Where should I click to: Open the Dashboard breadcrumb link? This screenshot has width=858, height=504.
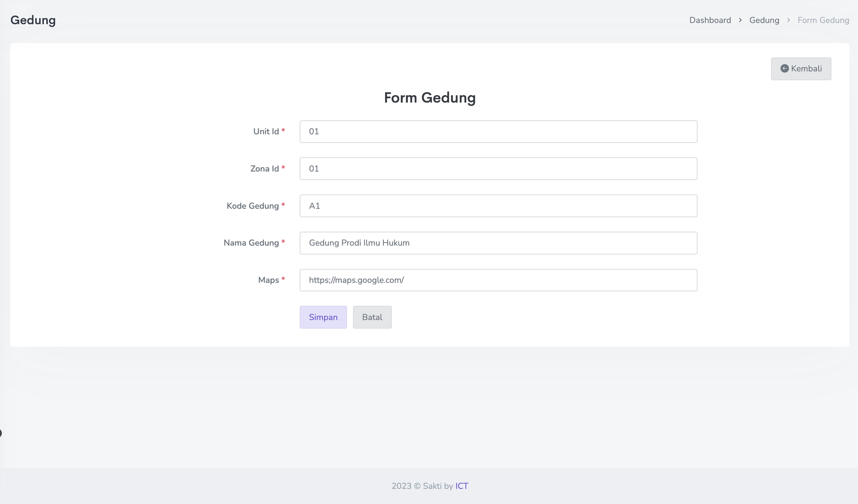coord(710,20)
